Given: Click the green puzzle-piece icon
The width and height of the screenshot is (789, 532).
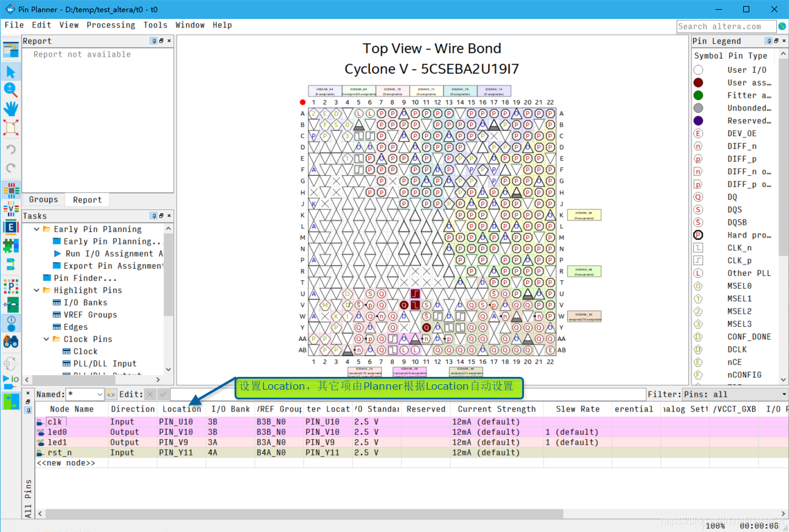Looking at the screenshot, I should (10, 246).
